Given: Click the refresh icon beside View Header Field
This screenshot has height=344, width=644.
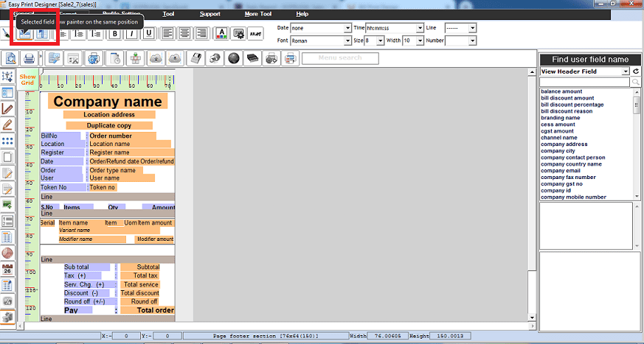Looking at the screenshot, I should [636, 71].
